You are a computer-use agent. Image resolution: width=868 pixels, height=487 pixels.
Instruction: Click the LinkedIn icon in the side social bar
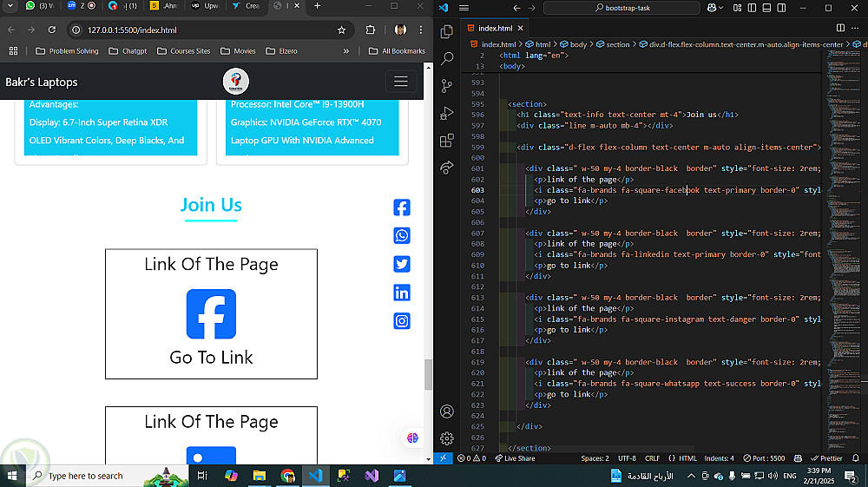pos(402,293)
